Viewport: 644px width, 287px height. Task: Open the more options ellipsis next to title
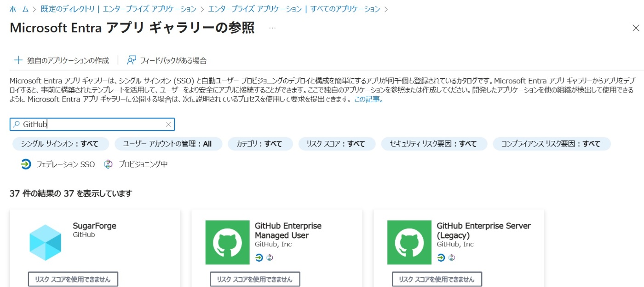pyautogui.click(x=272, y=28)
